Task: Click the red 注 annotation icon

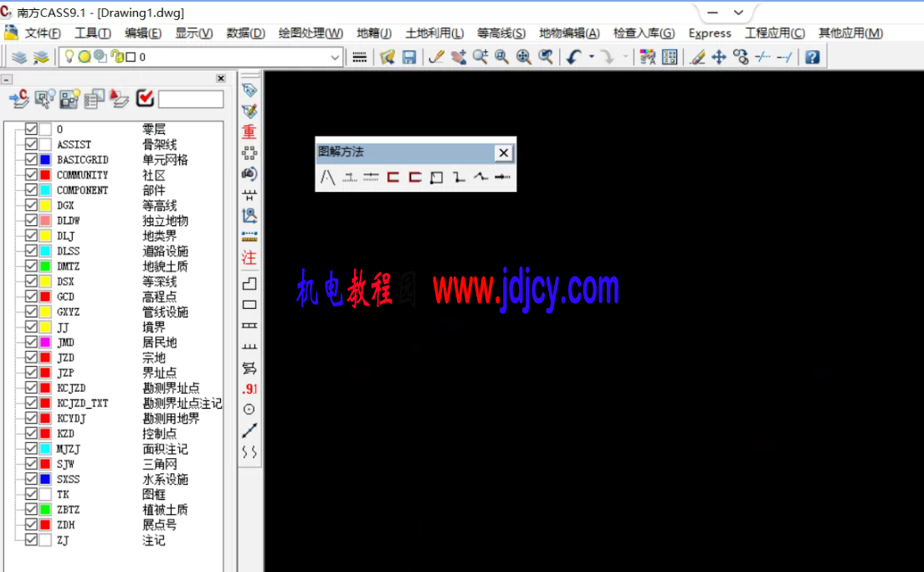Action: [249, 258]
